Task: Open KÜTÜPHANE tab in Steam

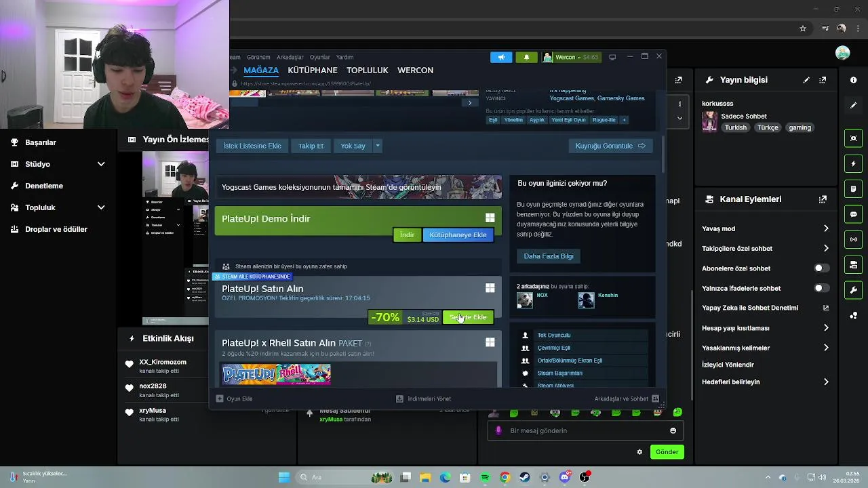Action: (313, 70)
